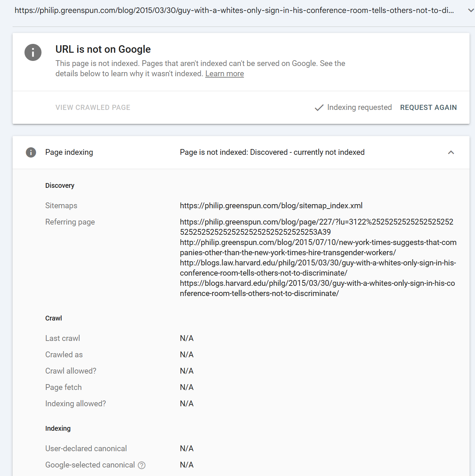Image resolution: width=475 pixels, height=476 pixels.
Task: Open the URL dropdown arrow at top
Action: click(471, 10)
